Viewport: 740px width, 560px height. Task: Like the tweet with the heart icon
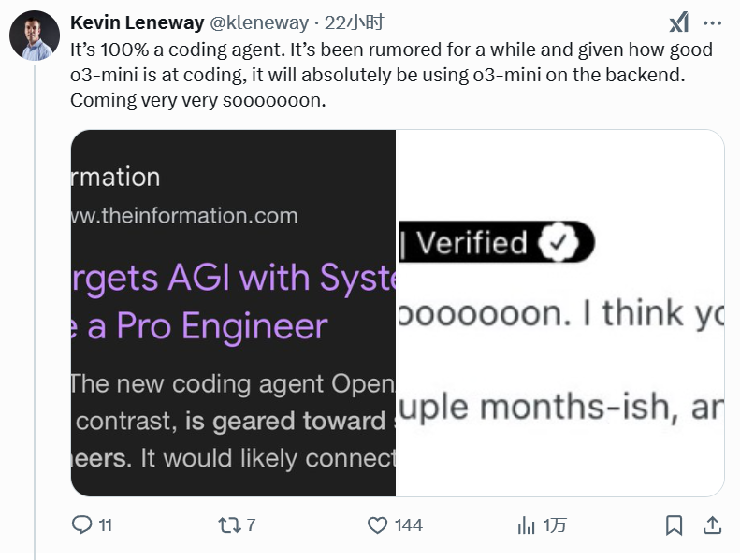[x=377, y=525]
